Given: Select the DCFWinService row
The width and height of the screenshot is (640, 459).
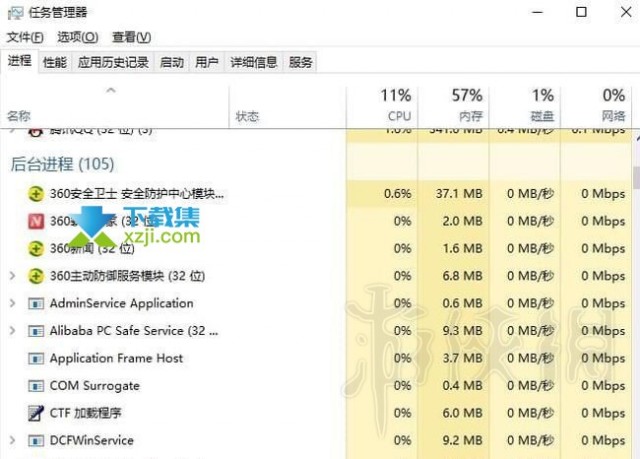Looking at the screenshot, I should tap(316, 441).
